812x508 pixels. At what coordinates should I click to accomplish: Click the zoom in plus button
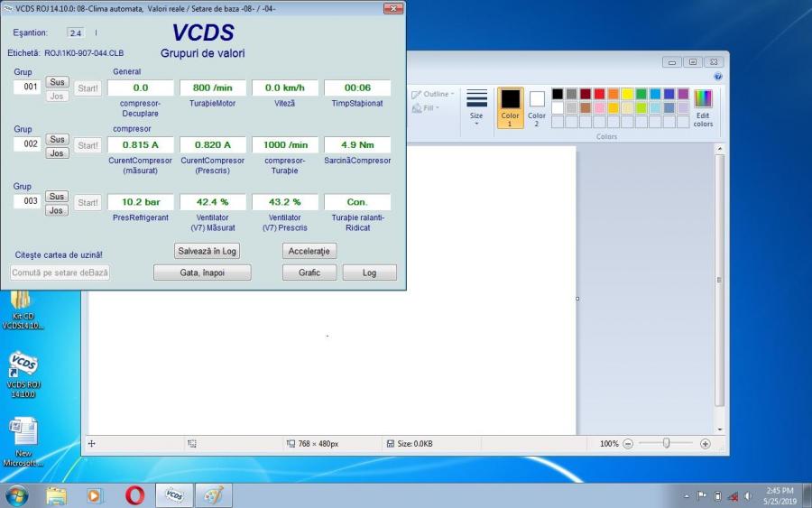click(x=706, y=444)
